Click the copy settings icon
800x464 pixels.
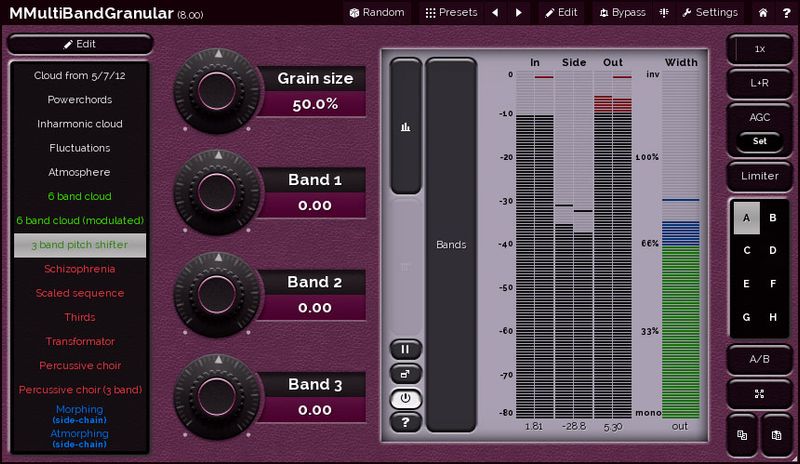[742, 435]
